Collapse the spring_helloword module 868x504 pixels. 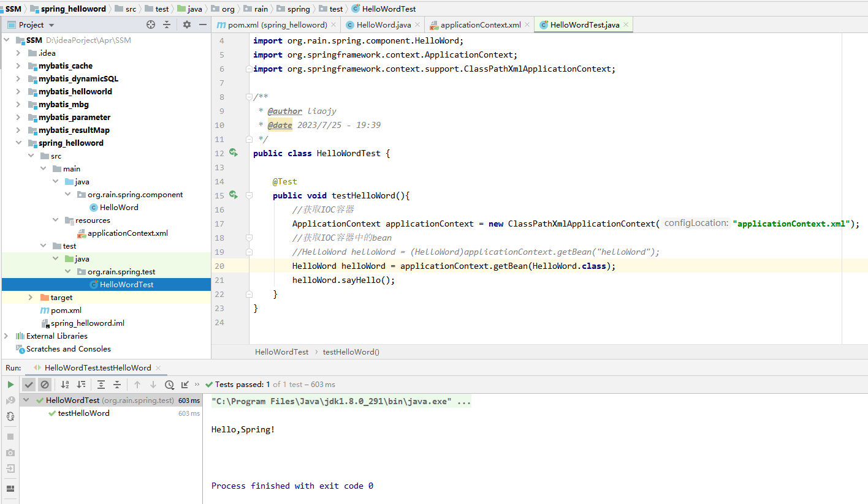click(18, 143)
